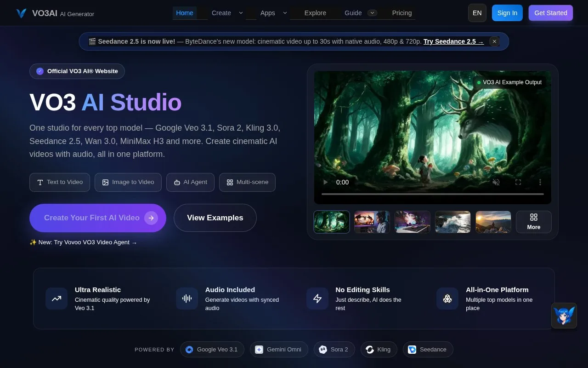Image resolution: width=588 pixels, height=368 pixels.
Task: Expand the Apps dropdown menu
Action: (x=285, y=13)
